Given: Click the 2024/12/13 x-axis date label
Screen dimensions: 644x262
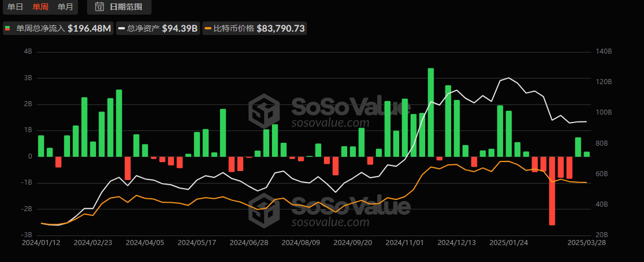Looking at the screenshot, I should point(457,242).
